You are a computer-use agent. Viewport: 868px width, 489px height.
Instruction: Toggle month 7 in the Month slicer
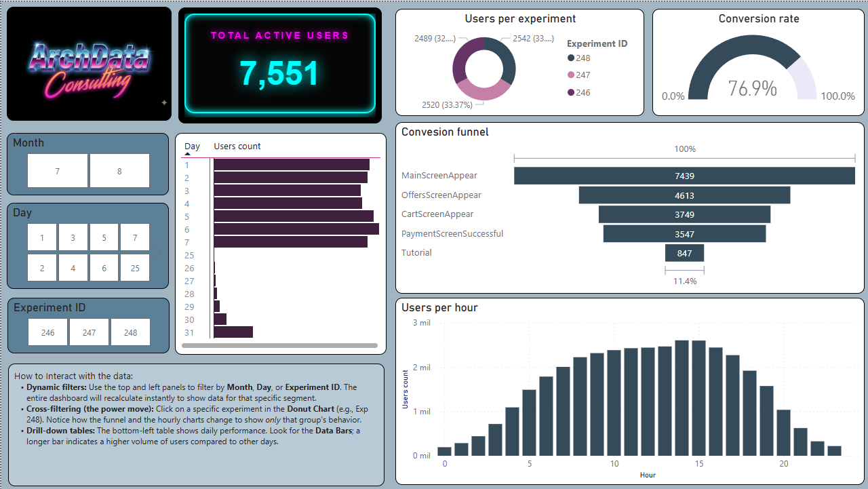(58, 170)
